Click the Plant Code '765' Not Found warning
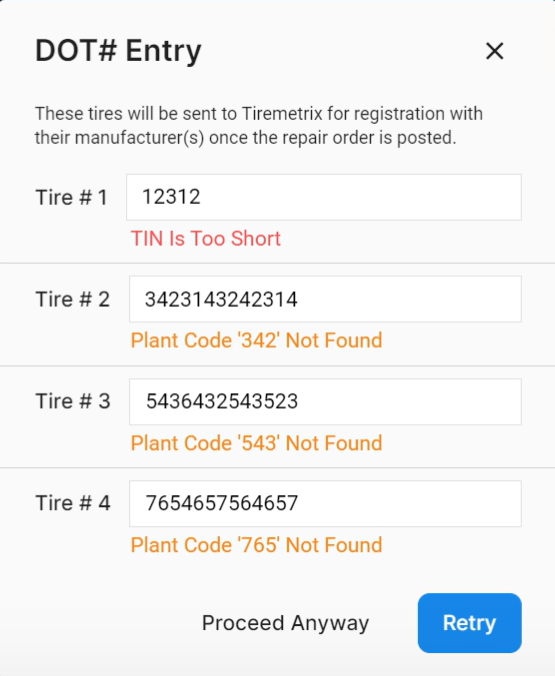The image size is (555, 676). (x=257, y=545)
